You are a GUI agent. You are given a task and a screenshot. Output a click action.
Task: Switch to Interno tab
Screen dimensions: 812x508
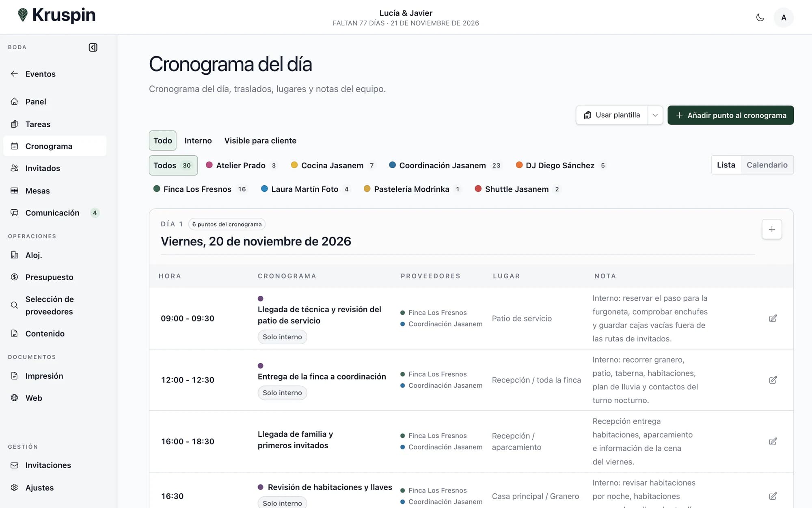click(x=198, y=141)
